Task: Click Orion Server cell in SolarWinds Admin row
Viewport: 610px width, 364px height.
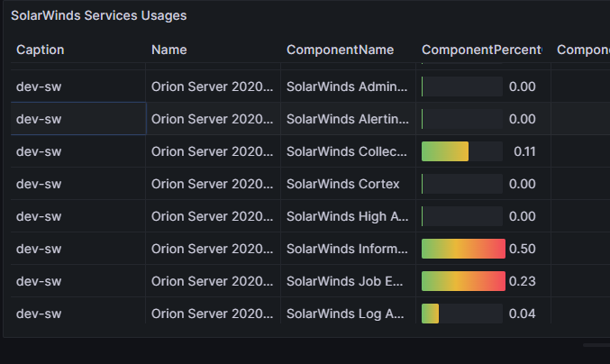Action: (x=214, y=86)
